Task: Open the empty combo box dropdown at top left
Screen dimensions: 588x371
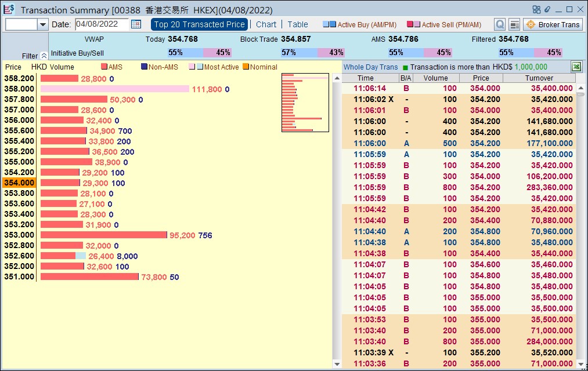Action: tap(42, 24)
